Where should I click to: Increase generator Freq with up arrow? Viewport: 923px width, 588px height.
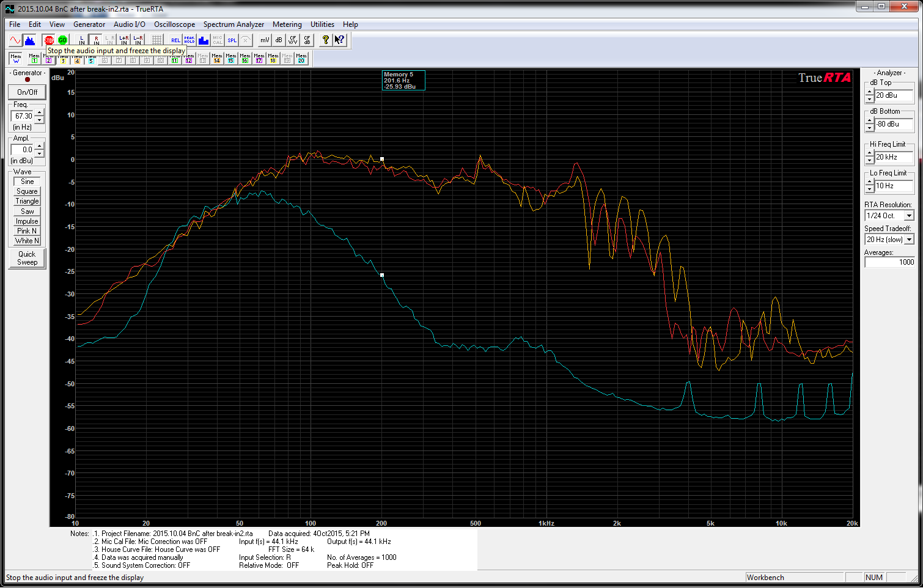(x=40, y=112)
